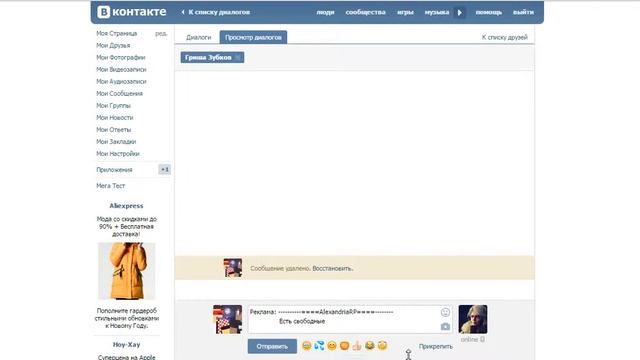The height and width of the screenshot is (360, 640).
Task: Switch to the Диалоги tab
Action: coord(198,37)
